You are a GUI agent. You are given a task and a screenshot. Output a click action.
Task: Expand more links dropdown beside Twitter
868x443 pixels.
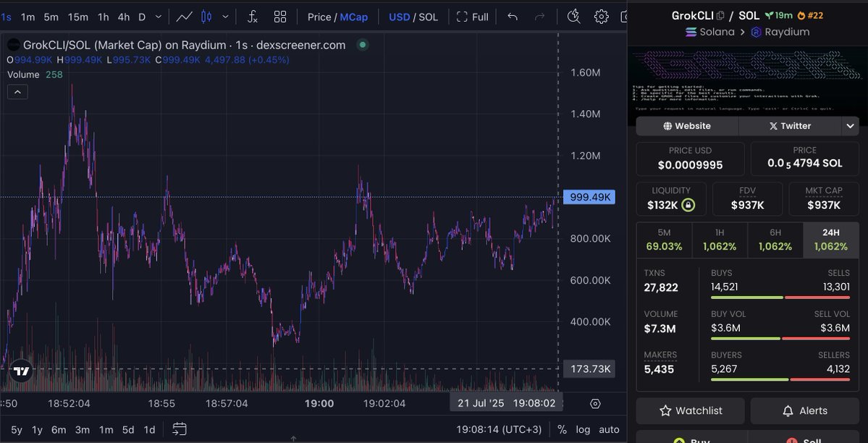coord(851,126)
